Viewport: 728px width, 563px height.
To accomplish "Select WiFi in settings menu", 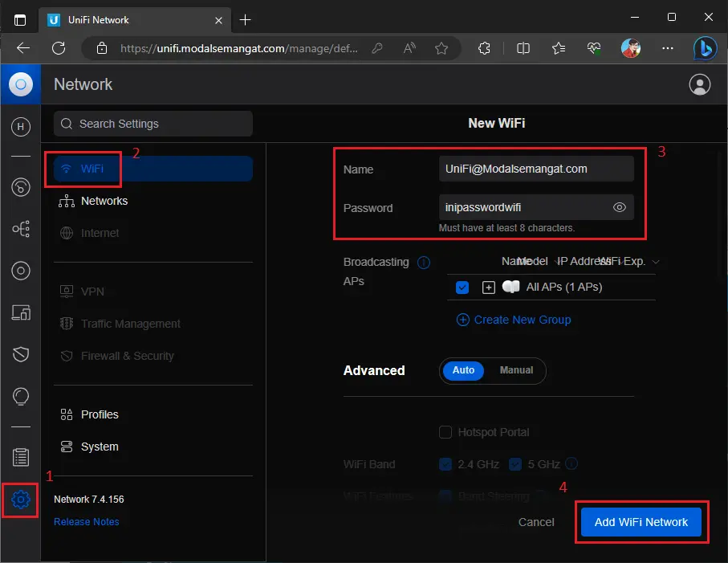I will pos(153,169).
